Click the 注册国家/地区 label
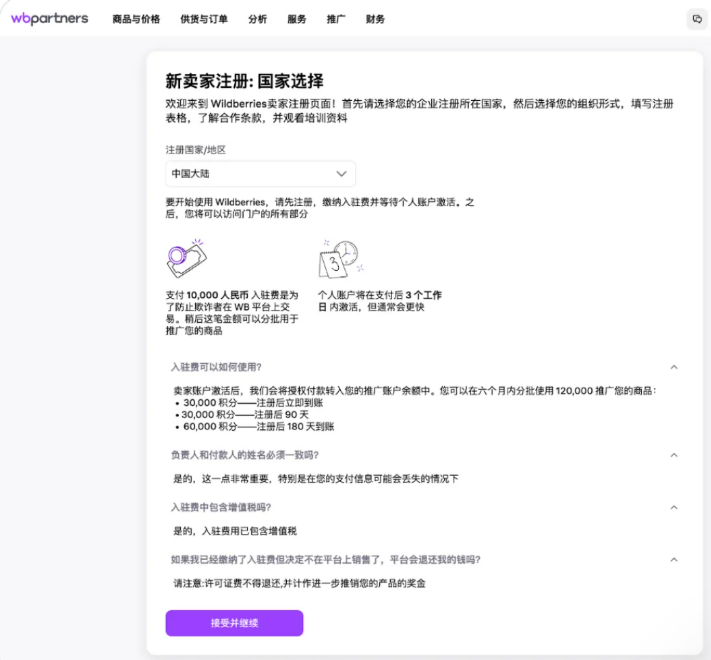This screenshot has width=711, height=660. point(195,150)
